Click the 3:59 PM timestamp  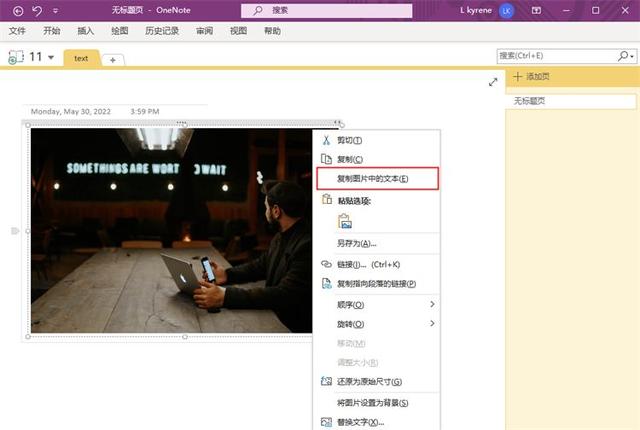pos(145,111)
